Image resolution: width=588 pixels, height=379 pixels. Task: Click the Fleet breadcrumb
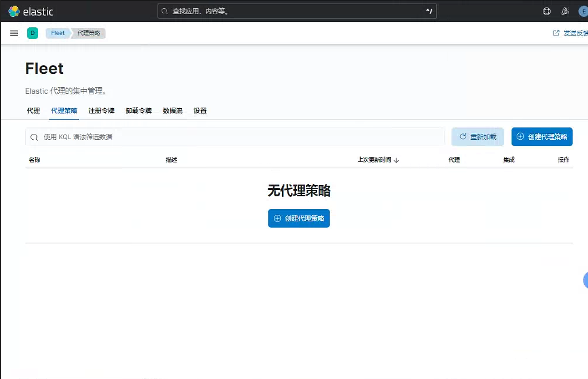(58, 33)
